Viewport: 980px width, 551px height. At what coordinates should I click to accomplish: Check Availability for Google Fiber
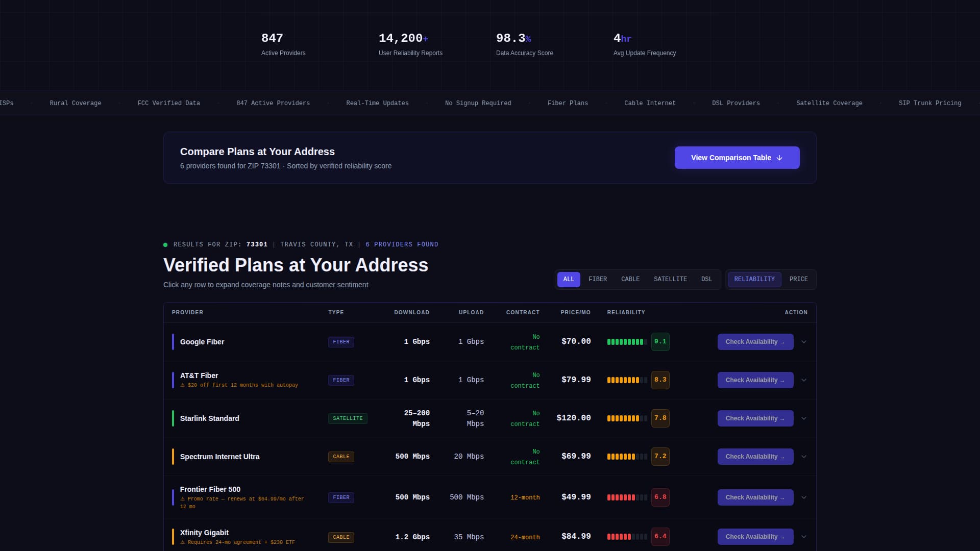click(755, 342)
